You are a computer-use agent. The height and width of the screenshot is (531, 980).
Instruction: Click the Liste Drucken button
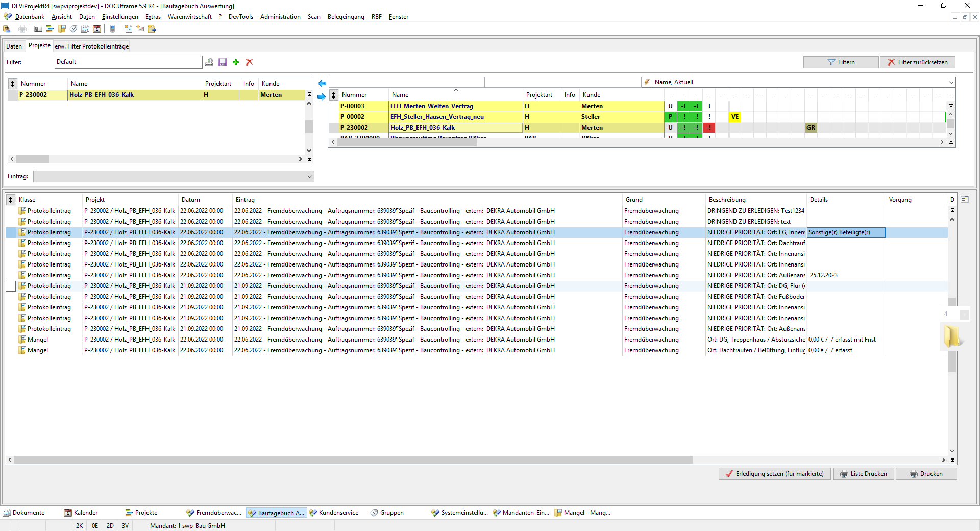point(864,474)
